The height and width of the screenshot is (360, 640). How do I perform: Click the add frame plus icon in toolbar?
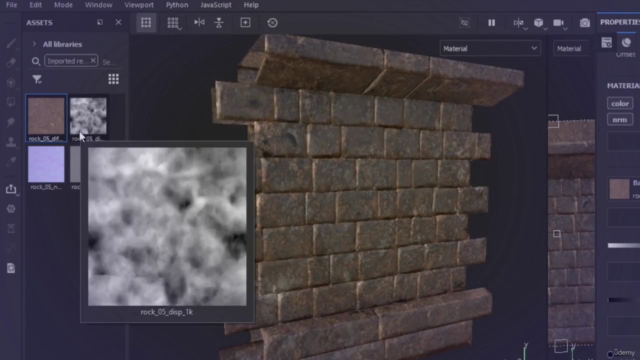[x=245, y=22]
